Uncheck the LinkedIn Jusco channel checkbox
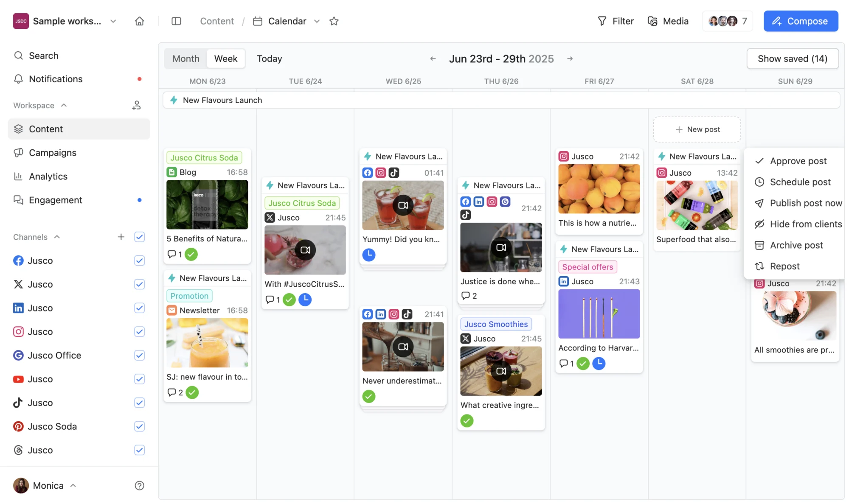849x504 pixels. pyautogui.click(x=139, y=308)
